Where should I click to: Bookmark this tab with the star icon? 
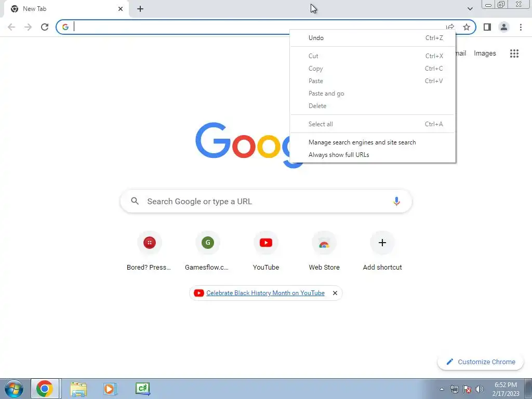(467, 27)
